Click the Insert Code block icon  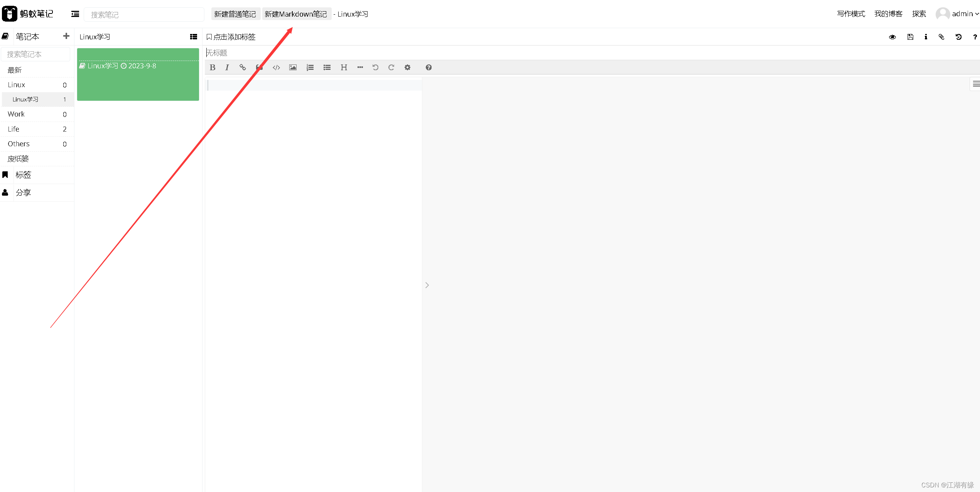[x=276, y=67]
